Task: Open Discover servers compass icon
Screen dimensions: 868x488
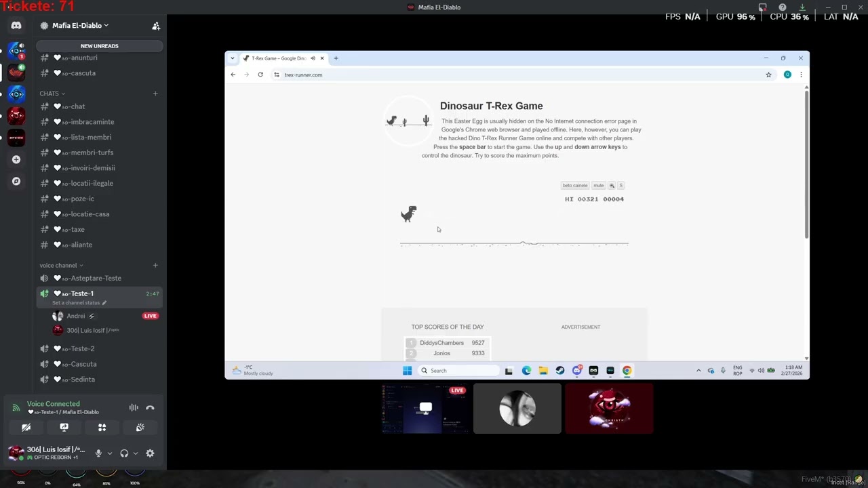Action: point(16,181)
